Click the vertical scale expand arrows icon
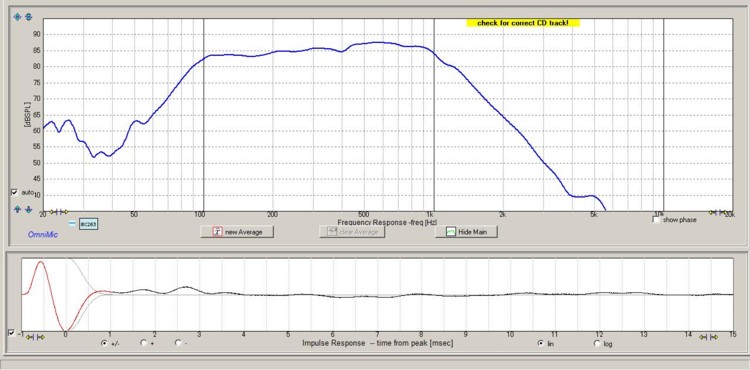 click(17, 17)
